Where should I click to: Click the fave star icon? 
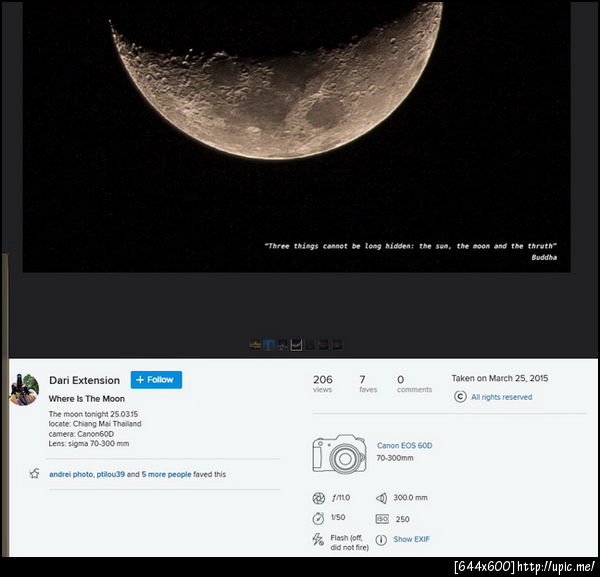34,474
